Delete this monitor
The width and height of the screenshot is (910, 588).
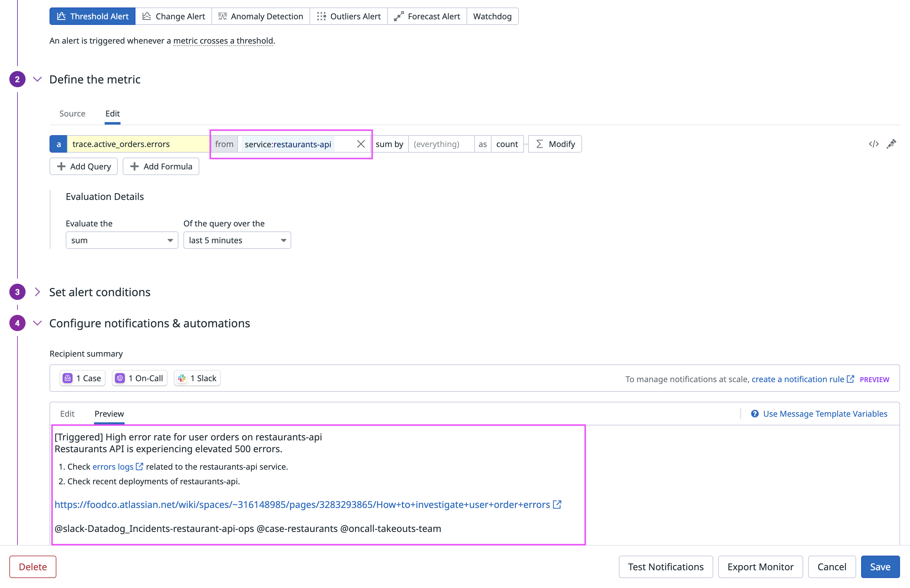pyautogui.click(x=33, y=567)
